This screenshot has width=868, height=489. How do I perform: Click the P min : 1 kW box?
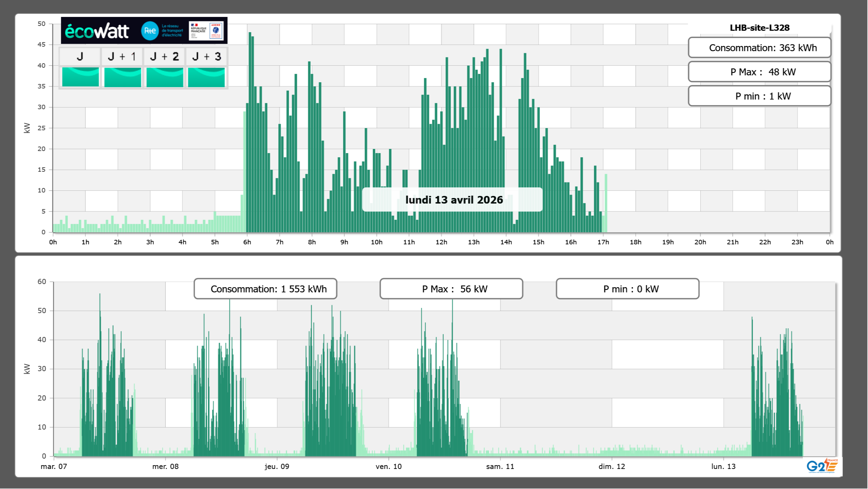pyautogui.click(x=759, y=96)
